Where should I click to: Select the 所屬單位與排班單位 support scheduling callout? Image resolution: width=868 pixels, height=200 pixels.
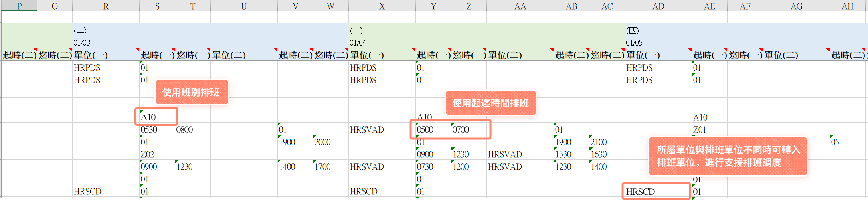pyautogui.click(x=728, y=156)
